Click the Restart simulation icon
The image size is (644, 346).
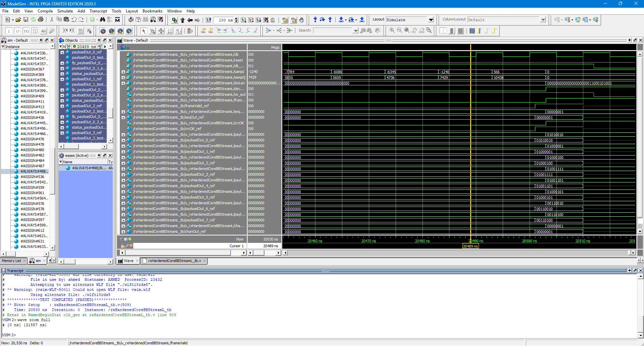click(208, 20)
